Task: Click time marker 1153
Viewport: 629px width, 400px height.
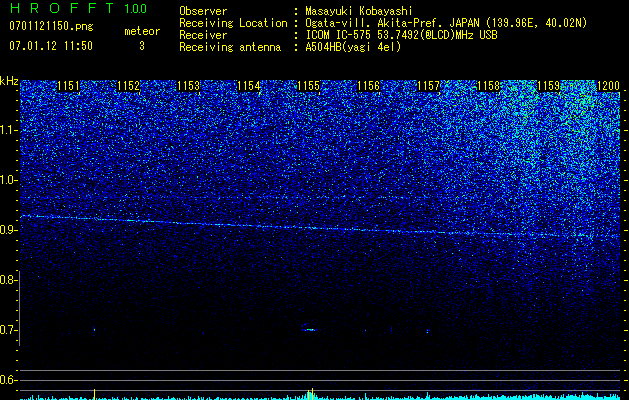Action: pyautogui.click(x=188, y=86)
